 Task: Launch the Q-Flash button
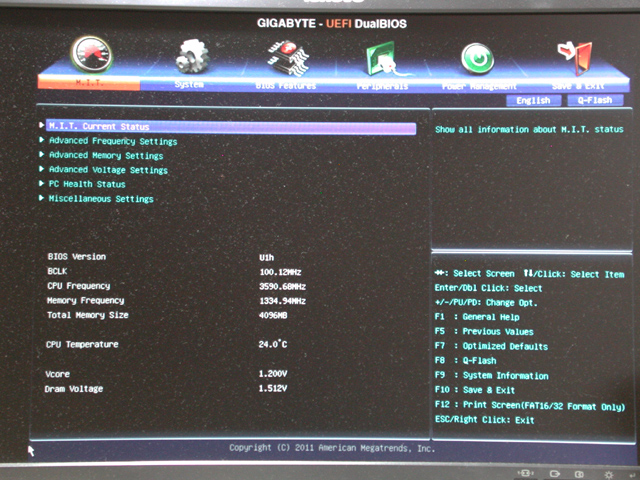click(x=594, y=100)
